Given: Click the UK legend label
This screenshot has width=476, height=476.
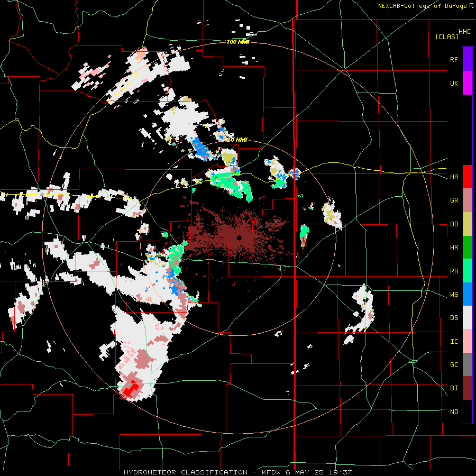Looking at the screenshot, I should pos(454,84).
